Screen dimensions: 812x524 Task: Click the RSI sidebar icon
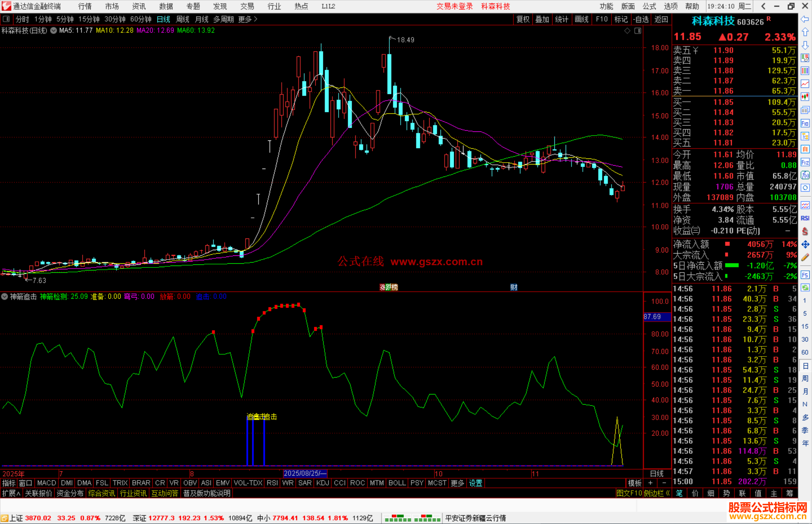click(x=805, y=218)
